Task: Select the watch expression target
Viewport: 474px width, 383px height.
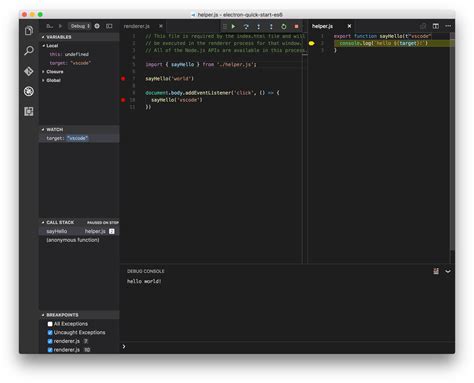Action: [x=79, y=138]
